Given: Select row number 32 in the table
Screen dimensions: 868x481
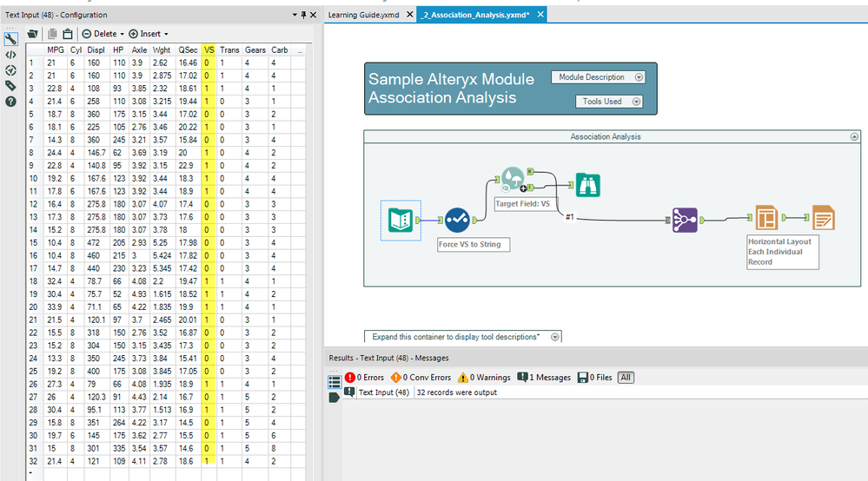Looking at the screenshot, I should coord(33,461).
